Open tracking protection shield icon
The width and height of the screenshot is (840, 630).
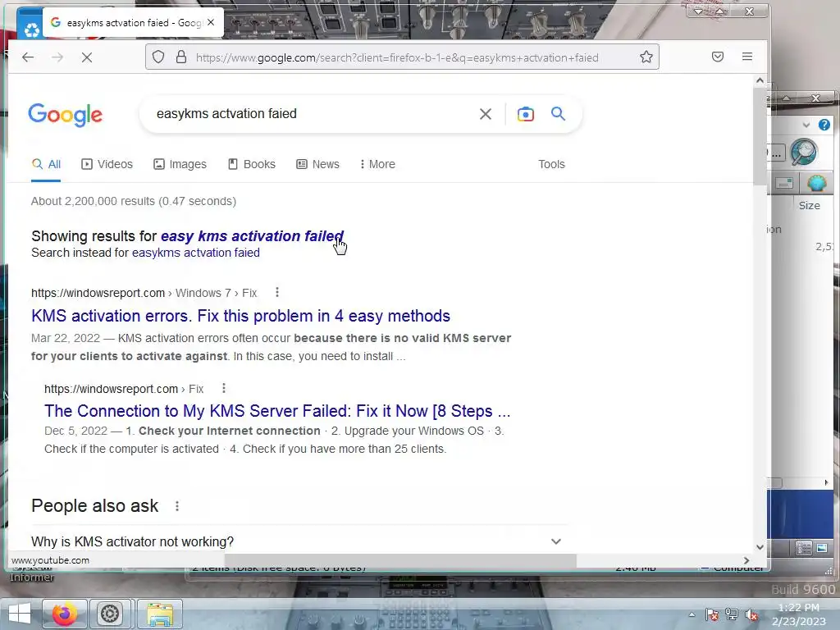pos(158,57)
